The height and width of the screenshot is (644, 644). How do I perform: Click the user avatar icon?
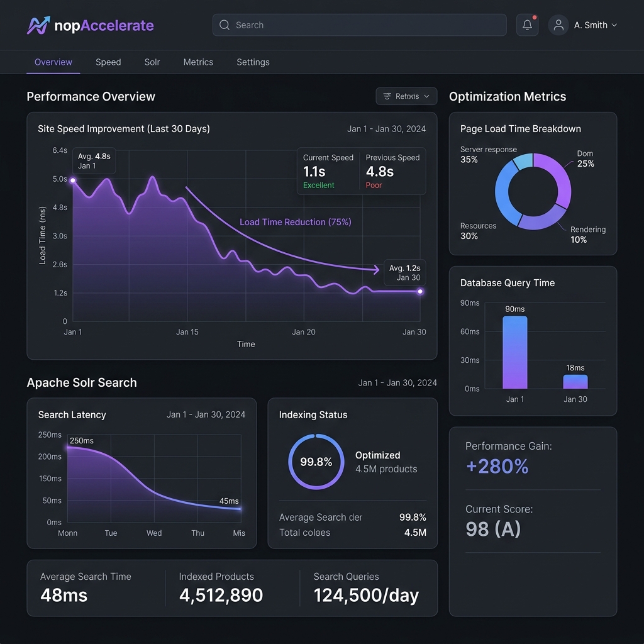(558, 25)
